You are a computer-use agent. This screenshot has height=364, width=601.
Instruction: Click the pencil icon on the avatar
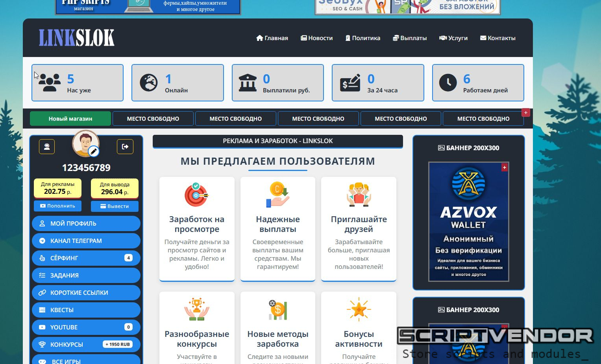coord(94,151)
